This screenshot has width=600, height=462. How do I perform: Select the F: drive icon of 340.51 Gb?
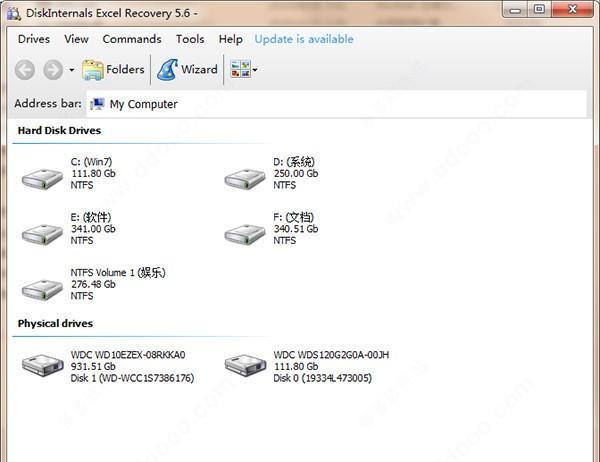245,234
